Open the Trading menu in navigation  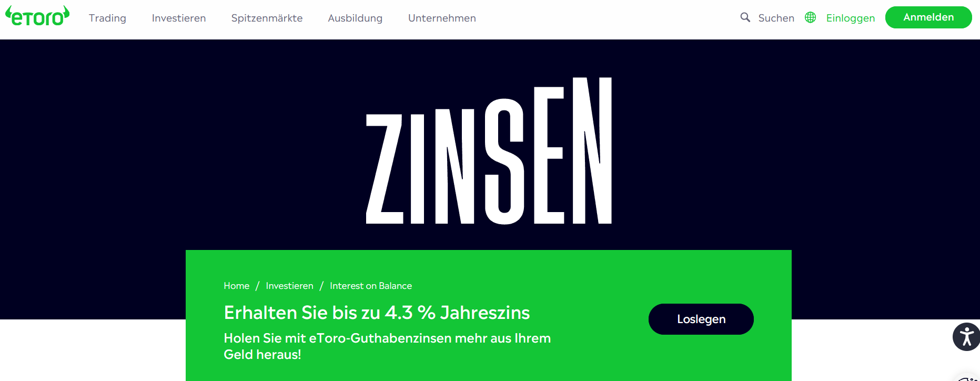107,18
